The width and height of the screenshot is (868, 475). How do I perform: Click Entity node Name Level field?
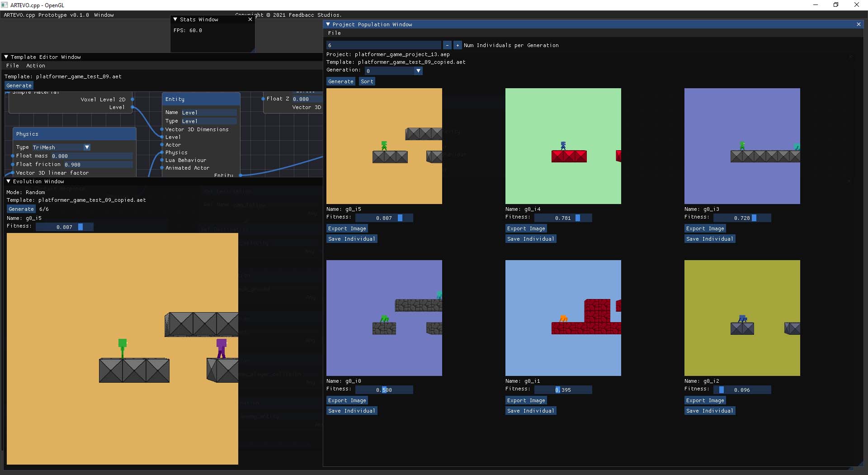(208, 113)
